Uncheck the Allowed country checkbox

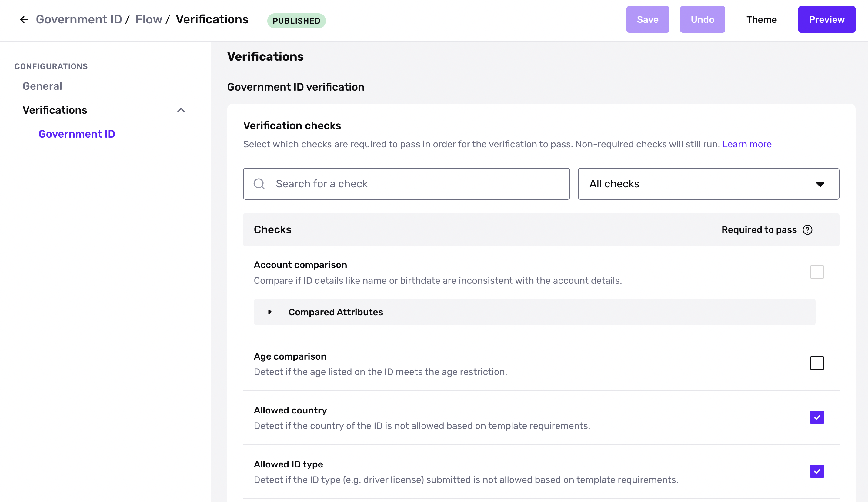817,417
